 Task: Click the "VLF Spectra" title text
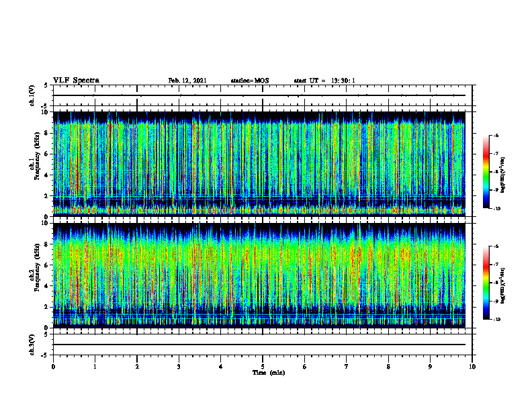pyautogui.click(x=76, y=80)
